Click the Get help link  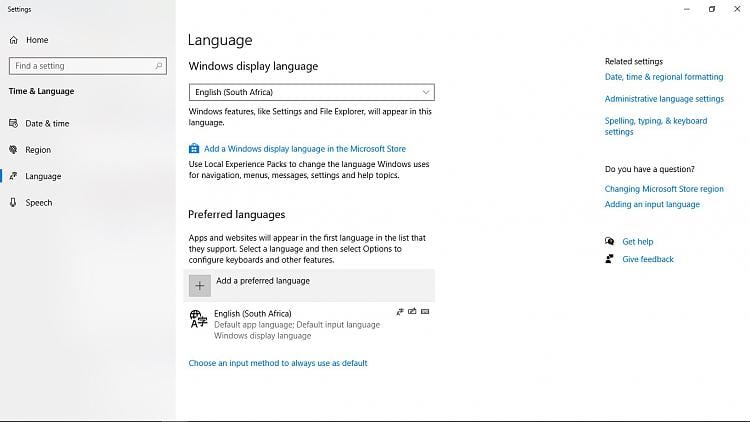[638, 242]
